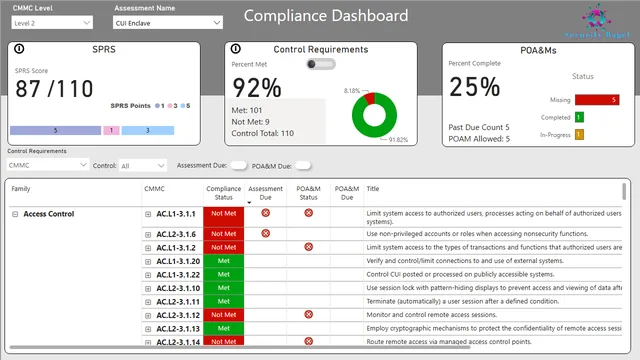Click the blue SPRS bar segment labeled 3
The image size is (640, 360).
click(x=148, y=130)
